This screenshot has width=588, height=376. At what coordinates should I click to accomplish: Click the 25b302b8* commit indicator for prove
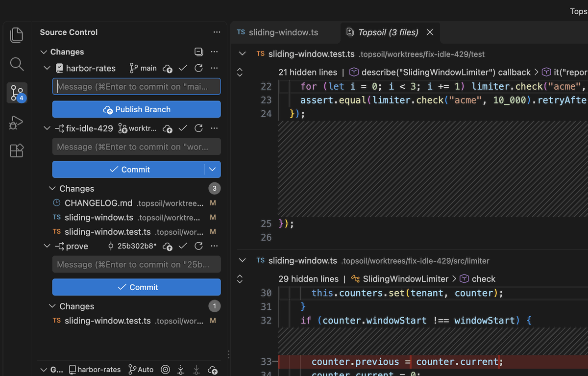coord(132,246)
